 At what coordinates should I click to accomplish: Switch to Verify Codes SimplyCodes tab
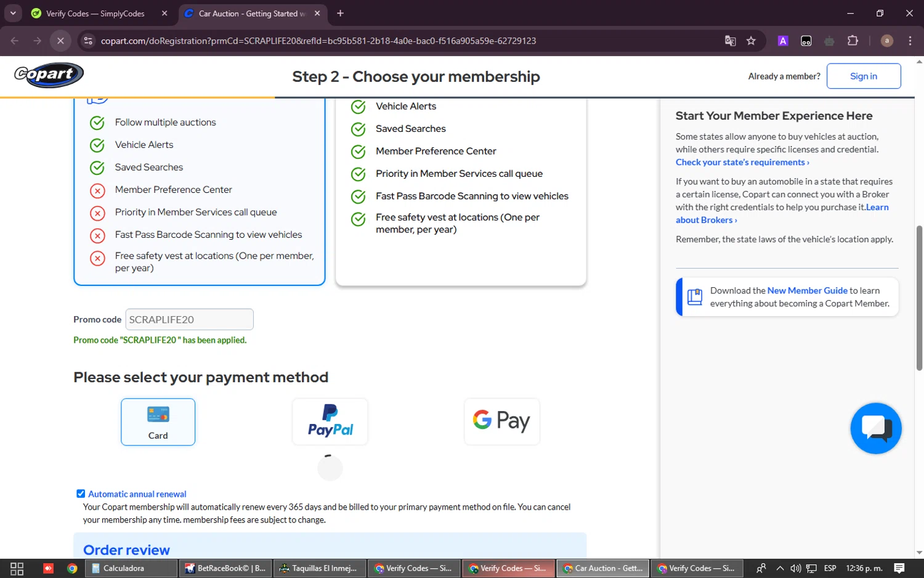point(95,14)
